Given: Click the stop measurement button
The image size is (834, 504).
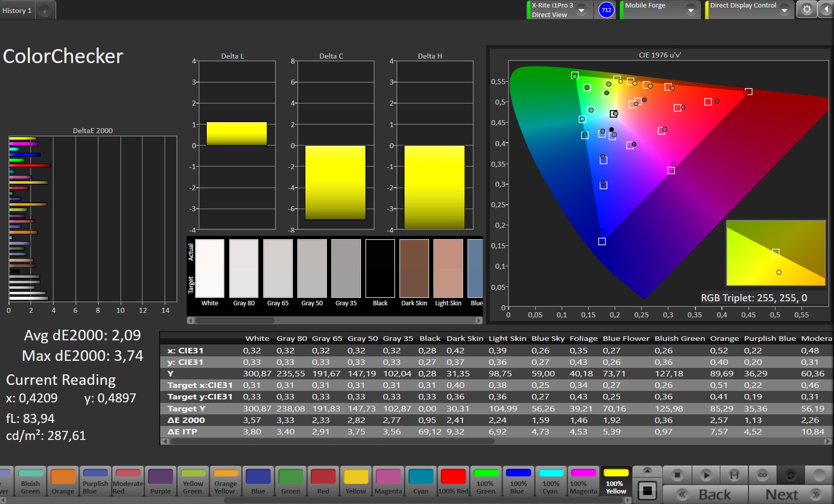Looking at the screenshot, I should pos(677,474).
